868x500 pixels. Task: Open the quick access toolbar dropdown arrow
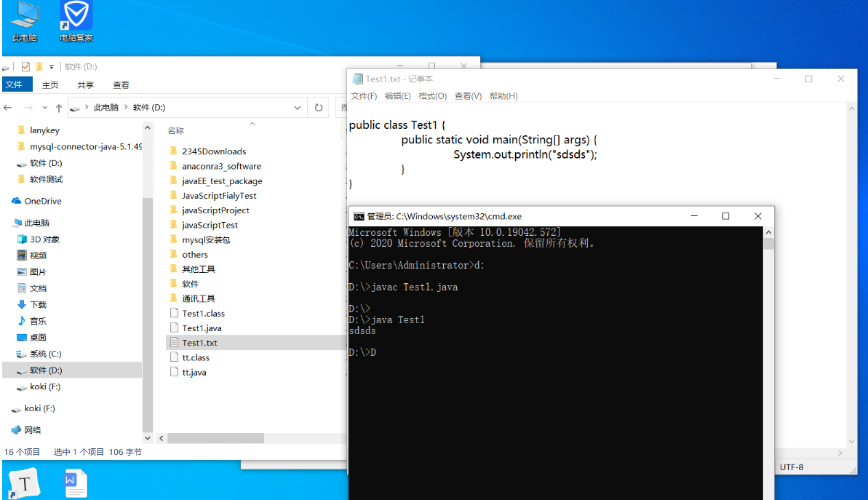[x=52, y=67]
